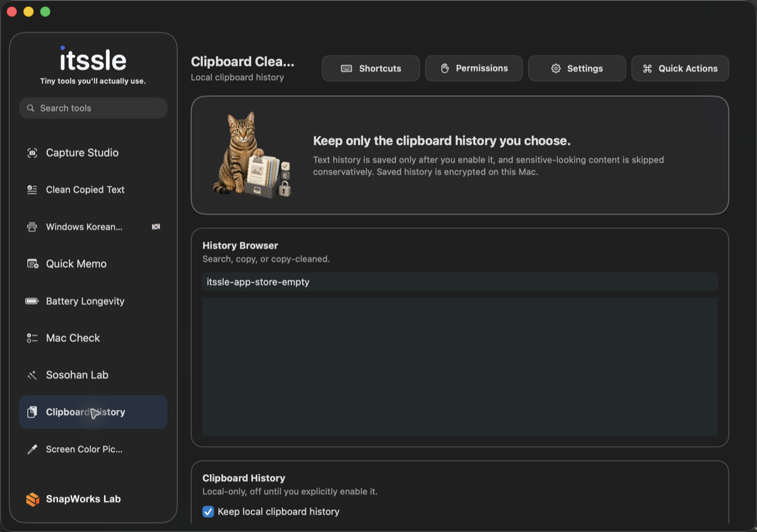Click the keyboard icon on Shortcuts
Image resolution: width=757 pixels, height=532 pixels.
(x=346, y=69)
